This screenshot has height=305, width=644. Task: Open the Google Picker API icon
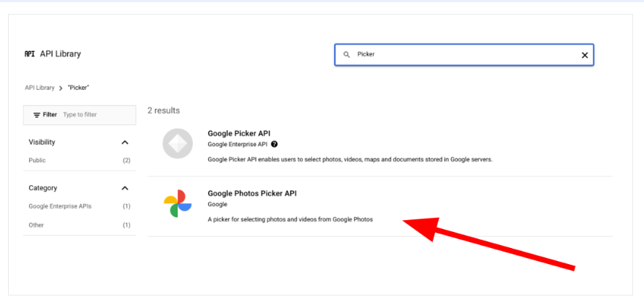tap(178, 144)
